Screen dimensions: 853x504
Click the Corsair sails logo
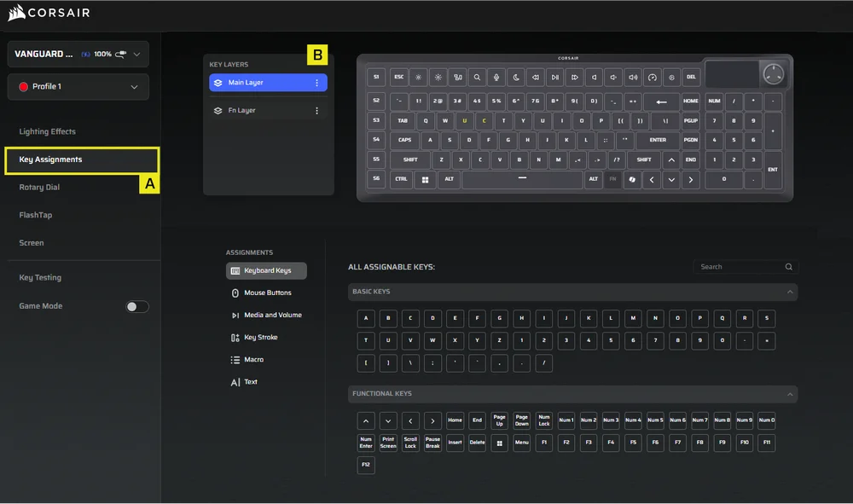coord(17,13)
